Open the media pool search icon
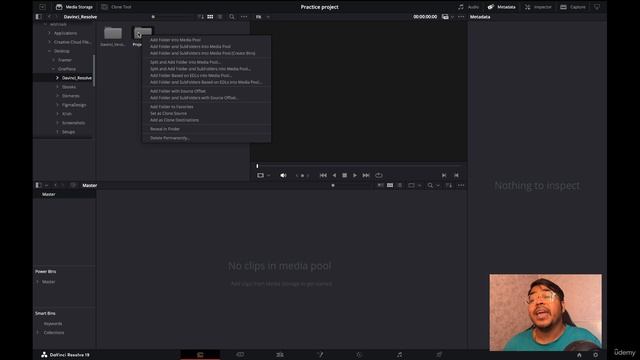The image size is (640, 360). (430, 185)
